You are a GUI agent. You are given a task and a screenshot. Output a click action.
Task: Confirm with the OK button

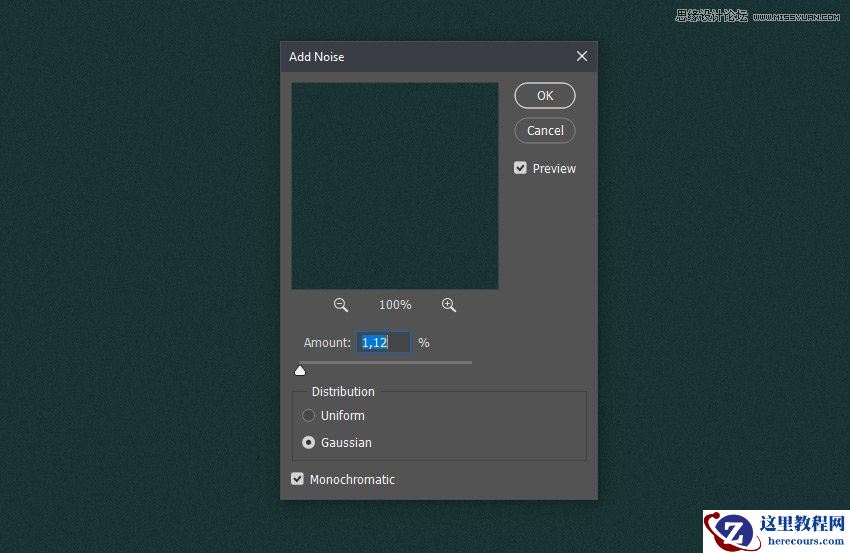545,95
